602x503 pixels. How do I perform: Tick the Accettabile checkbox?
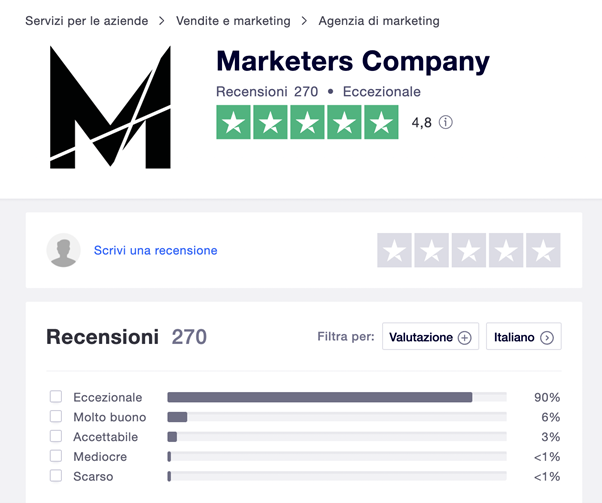[56, 437]
